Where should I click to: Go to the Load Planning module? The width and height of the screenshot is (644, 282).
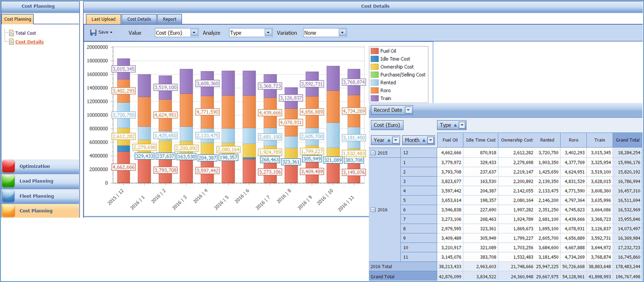[40, 181]
